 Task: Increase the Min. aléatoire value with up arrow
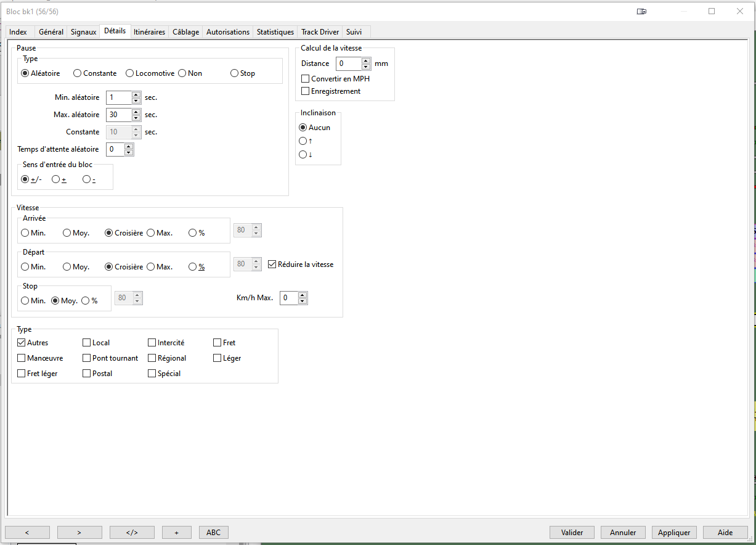136,95
